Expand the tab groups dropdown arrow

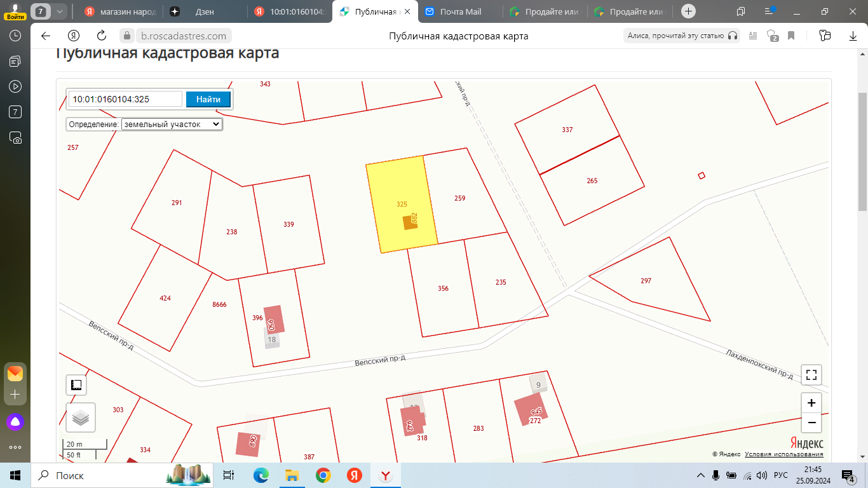[x=60, y=11]
